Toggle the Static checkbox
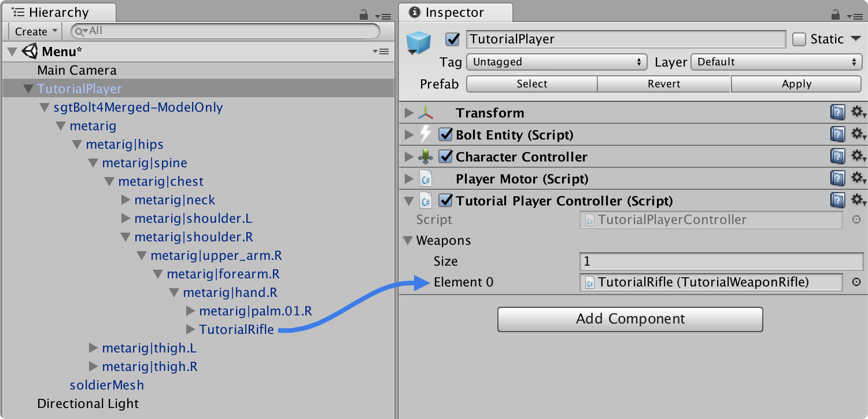 pos(799,39)
